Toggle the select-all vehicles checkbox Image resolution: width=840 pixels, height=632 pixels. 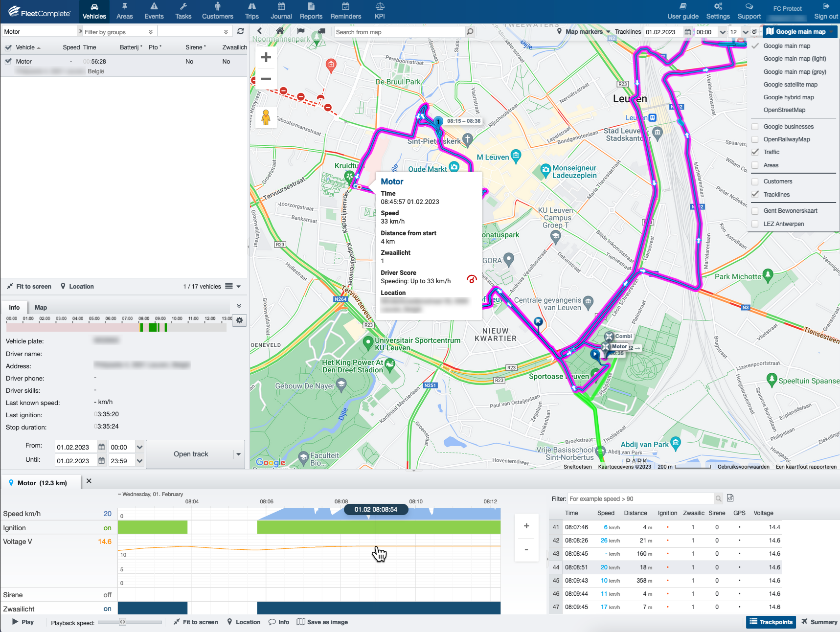point(8,47)
